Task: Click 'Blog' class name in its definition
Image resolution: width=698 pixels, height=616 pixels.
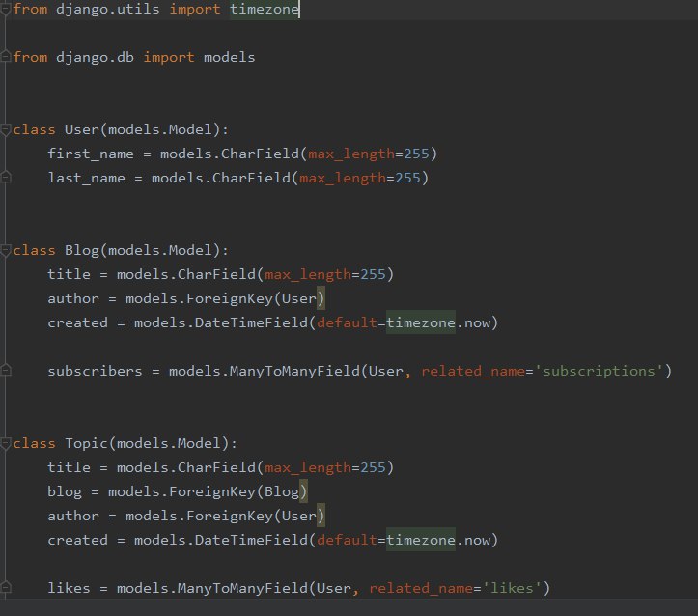Action: pos(82,250)
